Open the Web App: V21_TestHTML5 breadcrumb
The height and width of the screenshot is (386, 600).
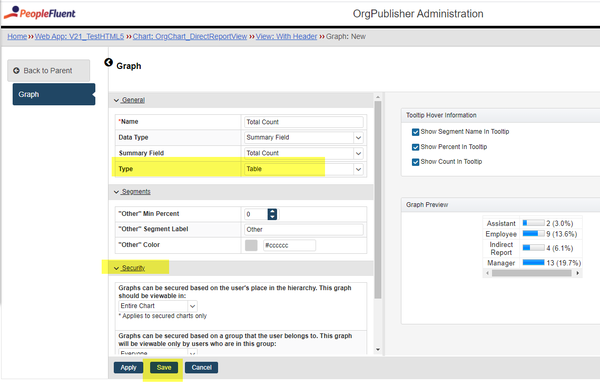pos(79,36)
